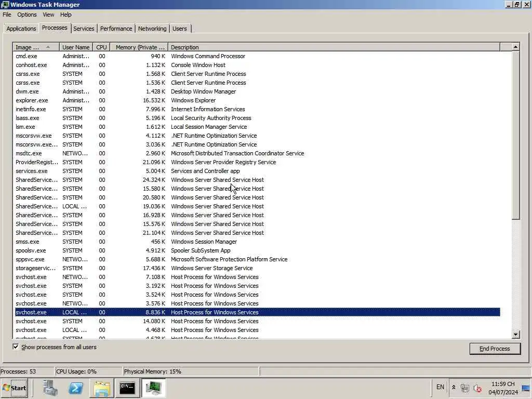Select the conhost.exe process

pos(257,65)
